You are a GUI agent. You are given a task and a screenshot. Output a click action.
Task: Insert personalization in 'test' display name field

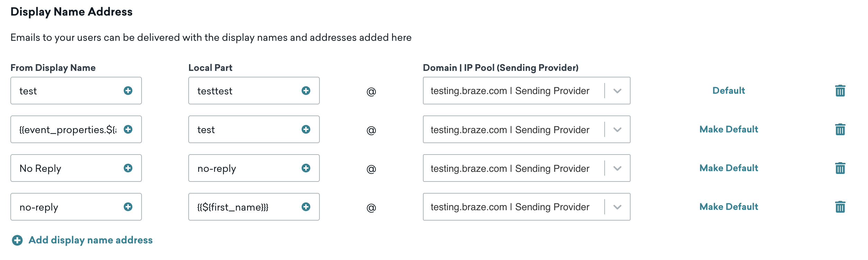point(128,91)
